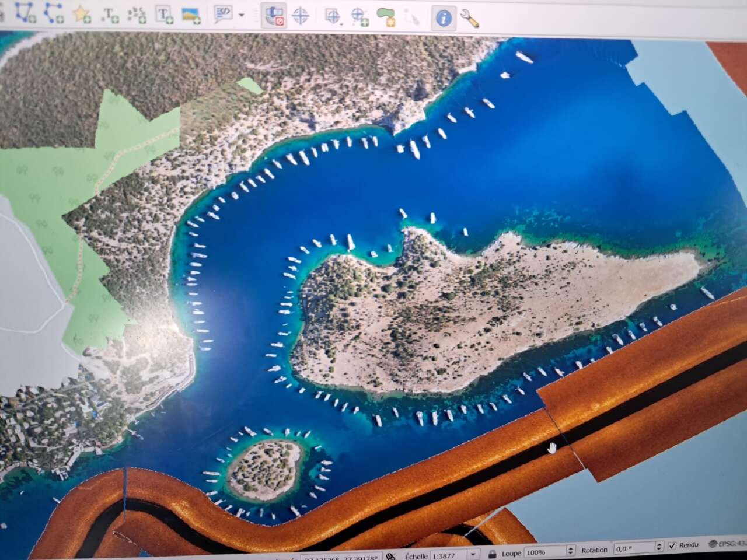
Task: Expand the Échelle scale dropdown arrow
Action: [x=474, y=554]
